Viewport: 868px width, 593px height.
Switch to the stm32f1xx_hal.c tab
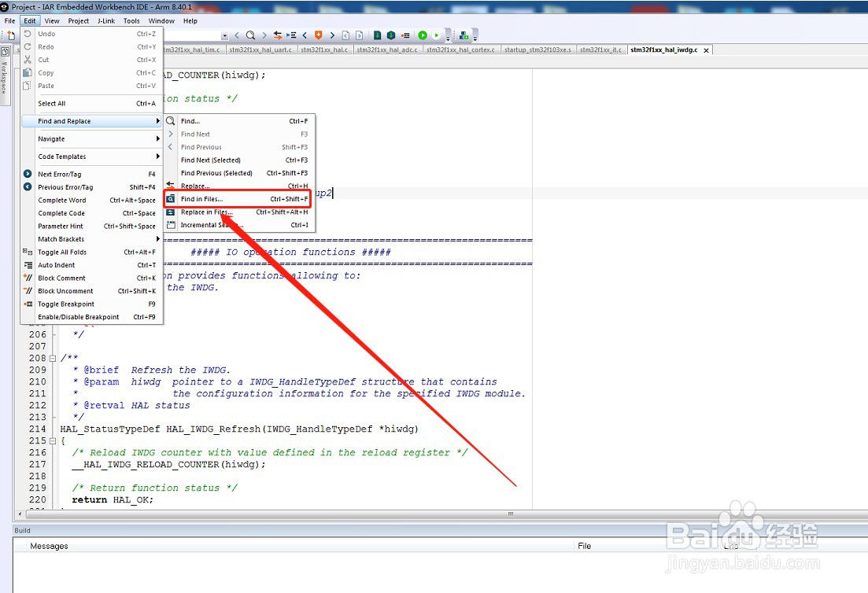pos(324,50)
